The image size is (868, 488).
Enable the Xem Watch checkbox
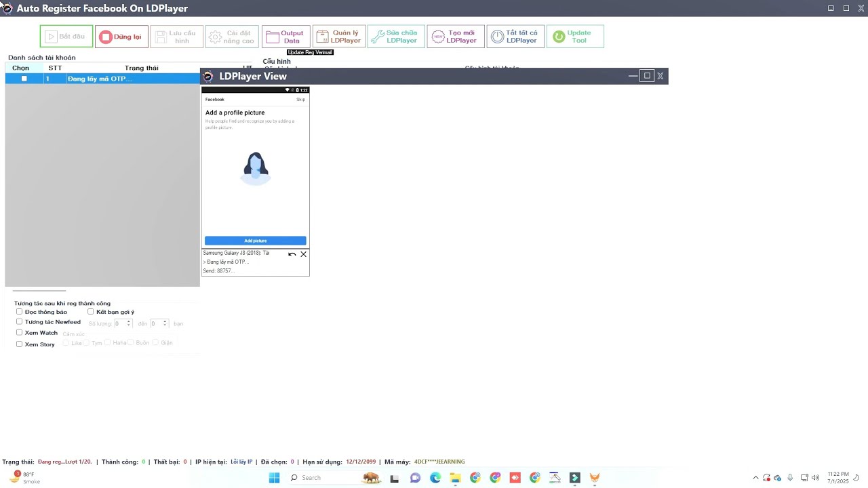[20, 333]
